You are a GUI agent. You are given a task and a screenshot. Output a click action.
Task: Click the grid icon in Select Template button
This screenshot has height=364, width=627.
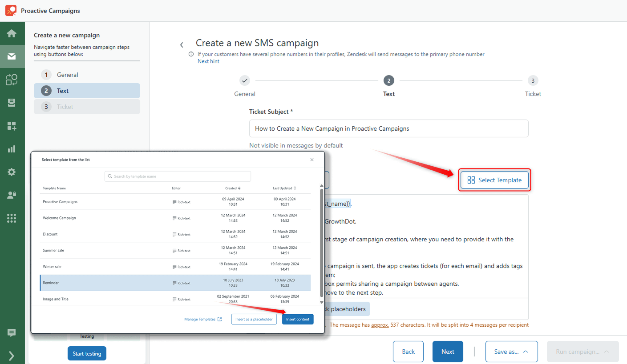[x=471, y=180]
